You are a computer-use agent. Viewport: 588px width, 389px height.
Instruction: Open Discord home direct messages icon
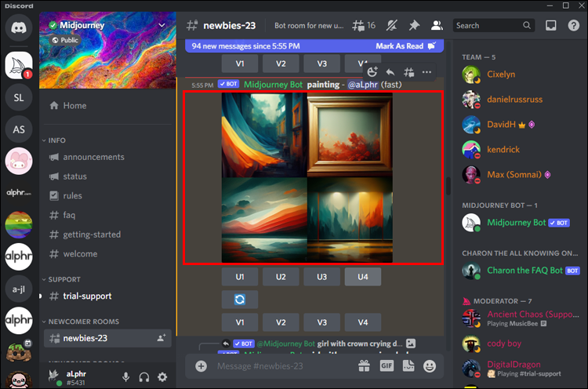point(19,27)
